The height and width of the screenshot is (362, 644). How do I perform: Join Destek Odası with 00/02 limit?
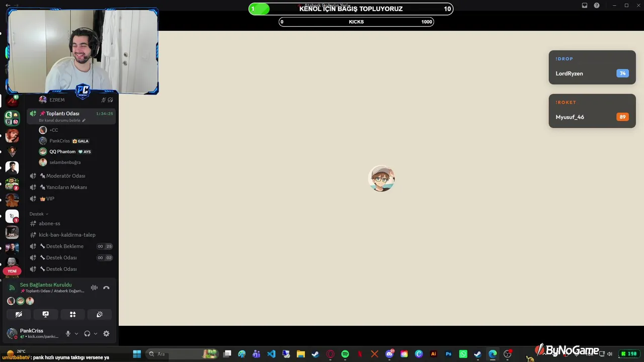click(x=71, y=257)
